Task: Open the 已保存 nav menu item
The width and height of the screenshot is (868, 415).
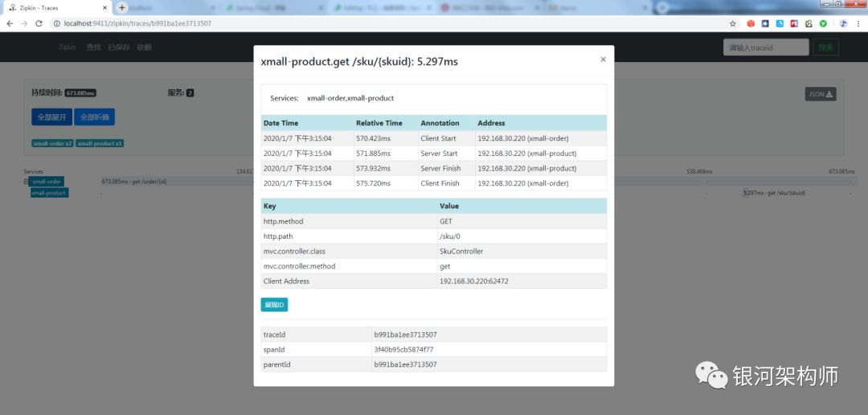Action: click(118, 47)
